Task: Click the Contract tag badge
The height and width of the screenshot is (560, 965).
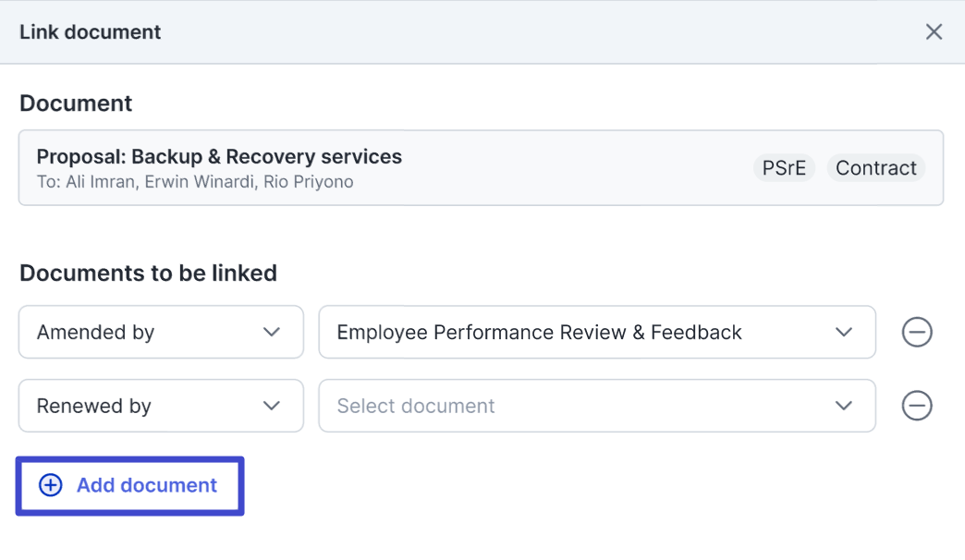Action: pos(875,168)
